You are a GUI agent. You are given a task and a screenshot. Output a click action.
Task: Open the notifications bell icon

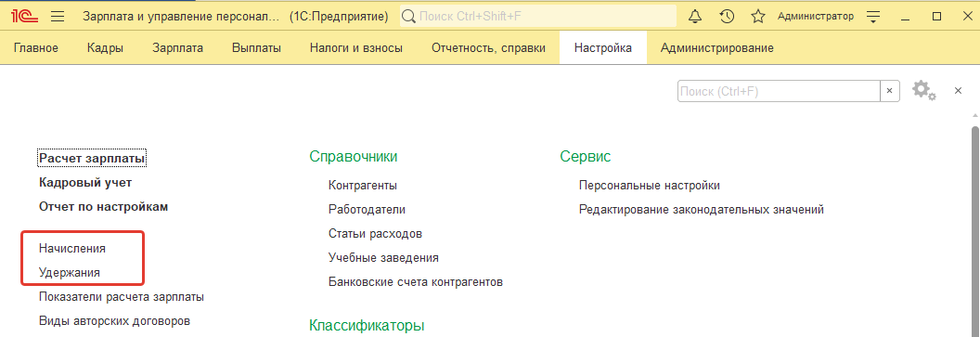pyautogui.click(x=695, y=17)
